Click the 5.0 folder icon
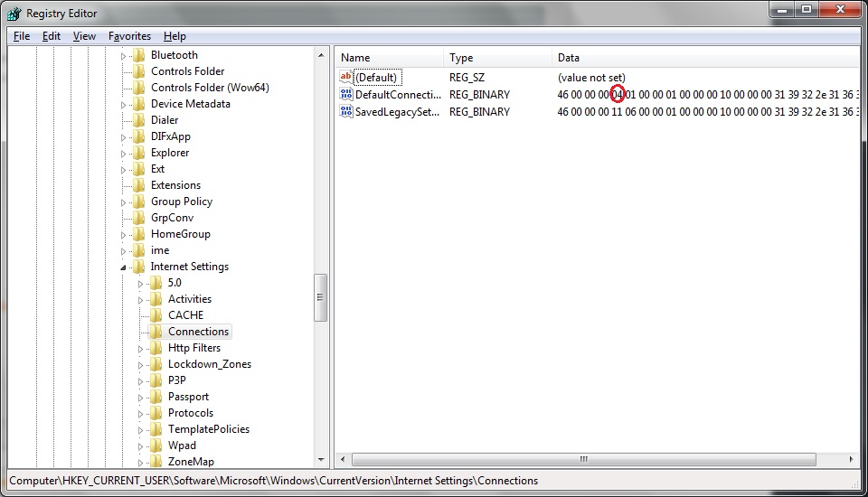The height and width of the screenshot is (497, 868). pos(156,283)
